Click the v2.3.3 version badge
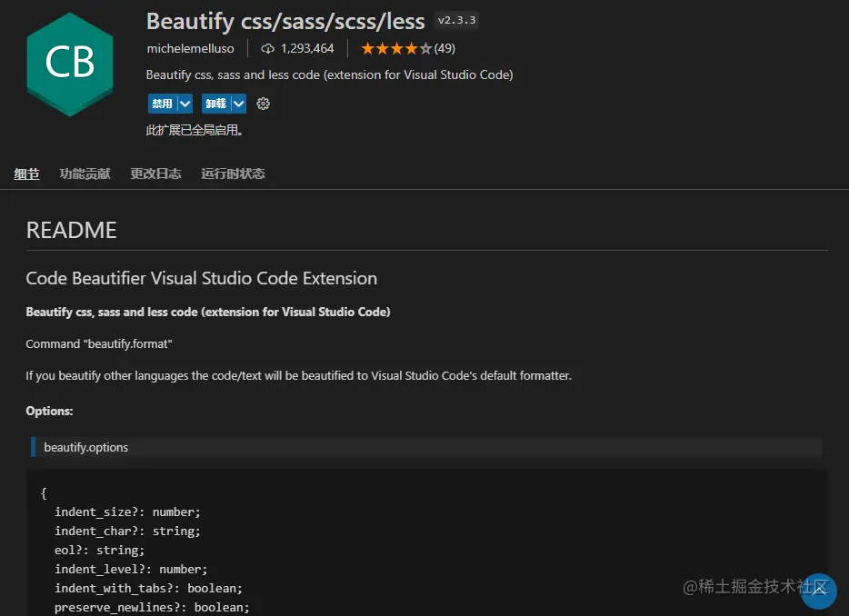 pos(455,19)
